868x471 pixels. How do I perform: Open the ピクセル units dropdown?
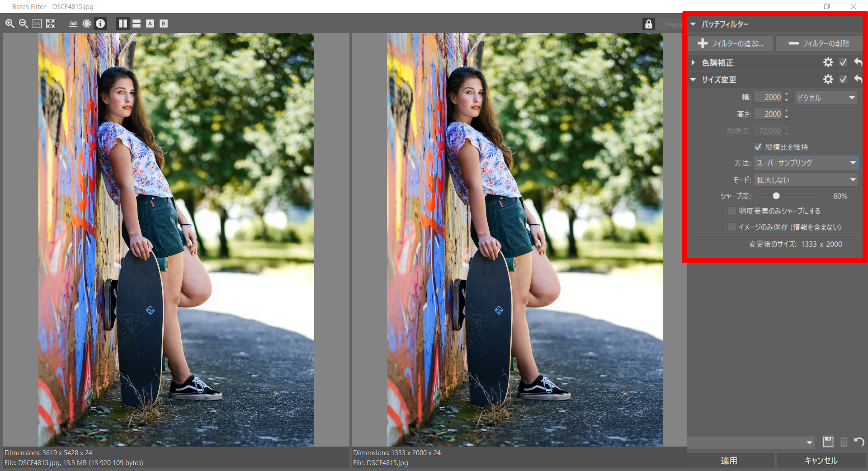826,98
